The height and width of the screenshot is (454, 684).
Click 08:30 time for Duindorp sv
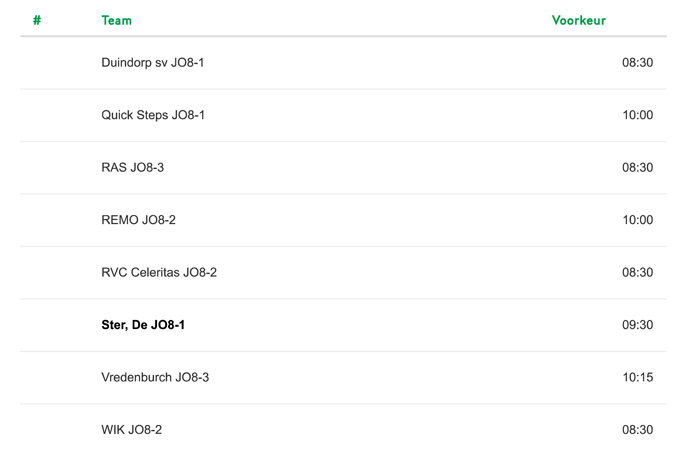coord(637,63)
